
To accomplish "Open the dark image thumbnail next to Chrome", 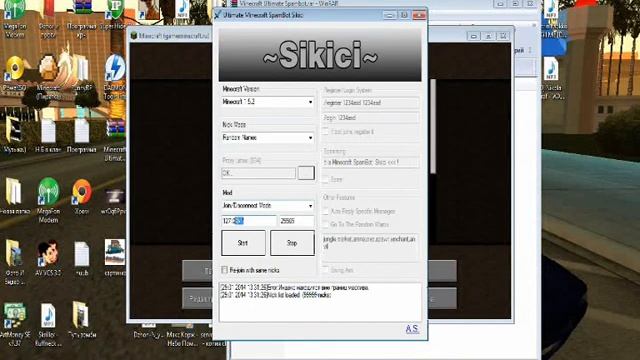I will pyautogui.click(x=115, y=197).
